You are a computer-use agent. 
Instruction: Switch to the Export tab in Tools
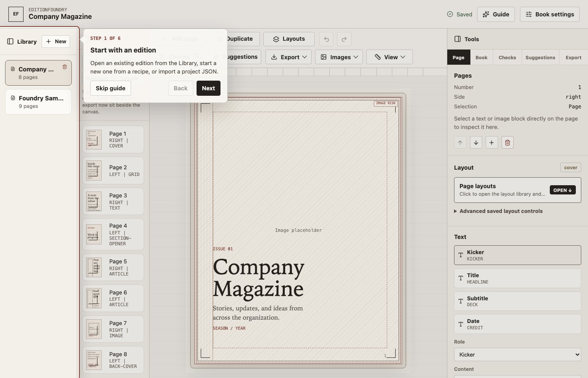573,58
